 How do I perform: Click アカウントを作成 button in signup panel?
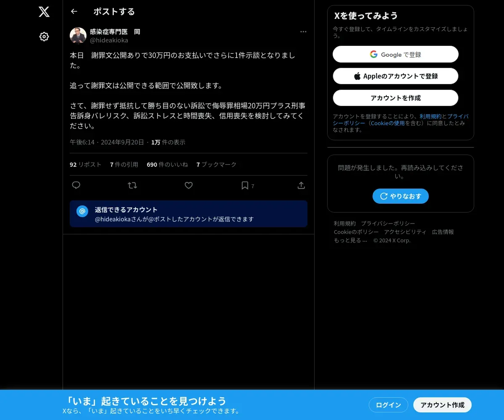(x=396, y=98)
